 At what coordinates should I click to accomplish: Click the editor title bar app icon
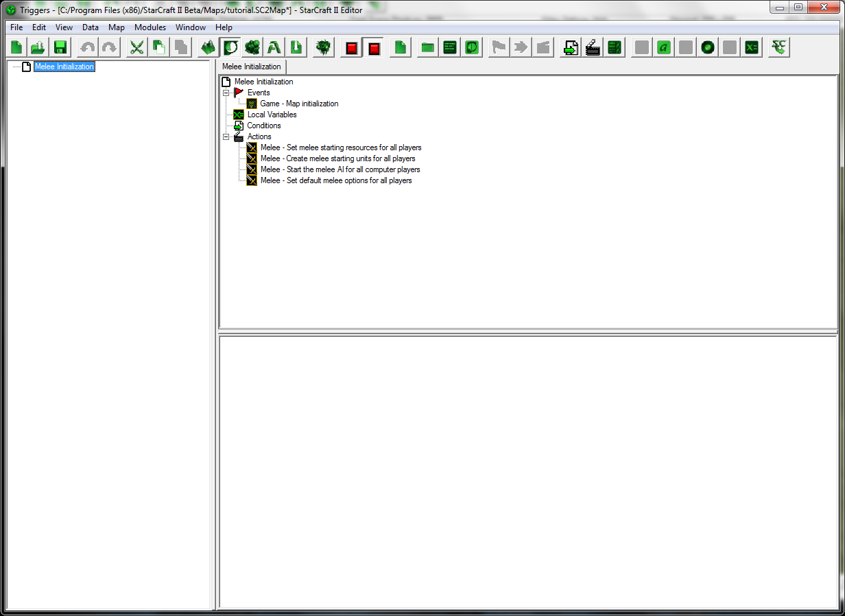11,10
